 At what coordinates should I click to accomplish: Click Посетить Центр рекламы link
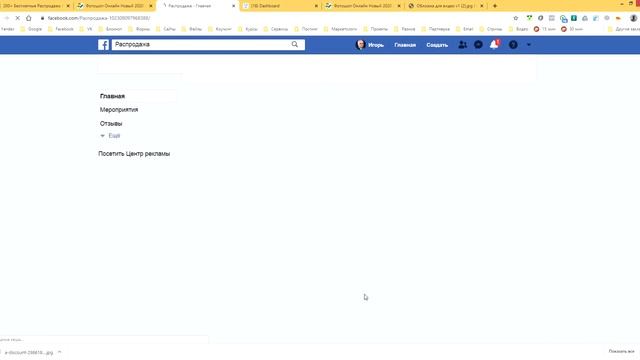pyautogui.click(x=134, y=154)
